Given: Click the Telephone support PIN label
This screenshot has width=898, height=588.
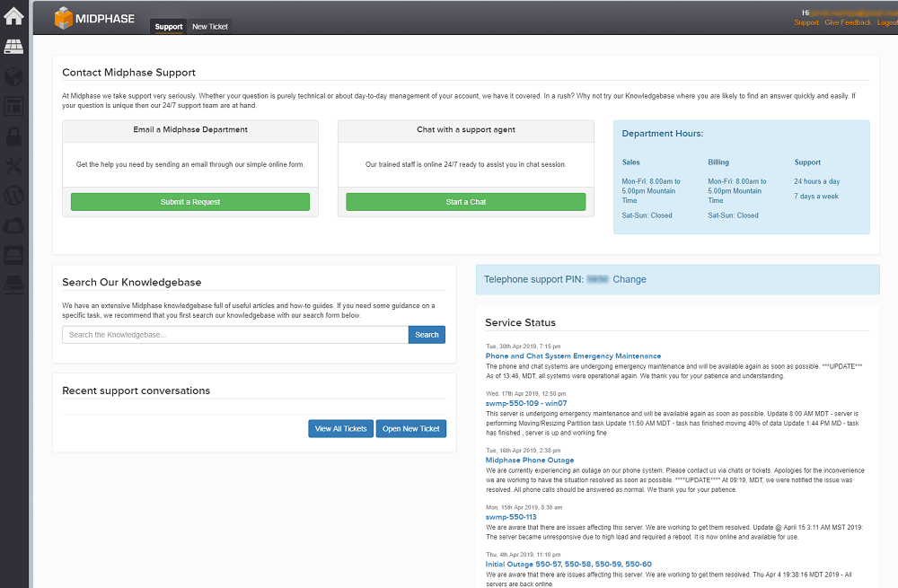Looking at the screenshot, I should 533,279.
